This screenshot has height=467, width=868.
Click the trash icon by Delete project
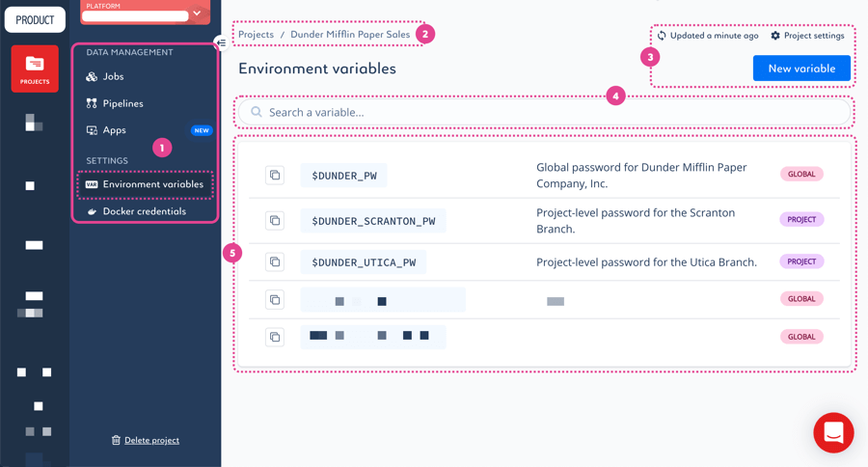tap(116, 440)
